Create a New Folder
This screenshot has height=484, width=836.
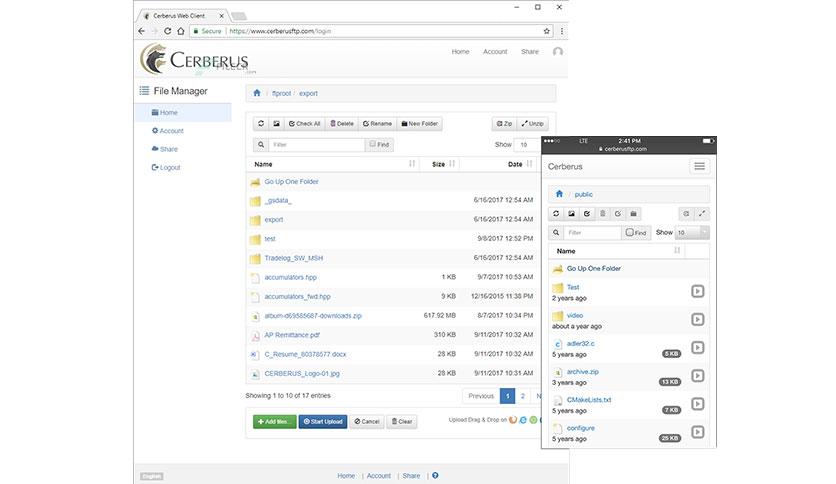(x=419, y=124)
